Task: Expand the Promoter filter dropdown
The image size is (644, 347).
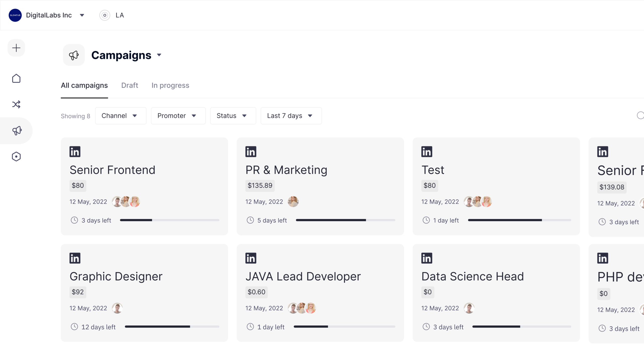Action: coord(176,116)
